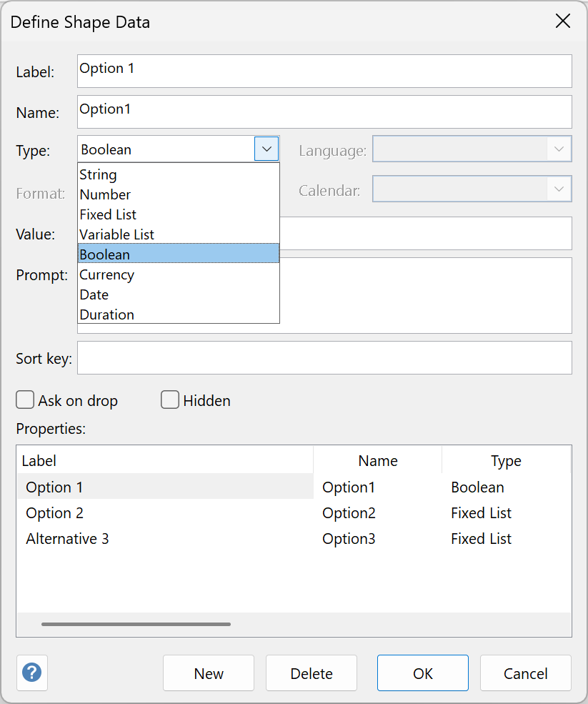Select Date in the Type dropdown
The width and height of the screenshot is (588, 704).
pos(94,294)
